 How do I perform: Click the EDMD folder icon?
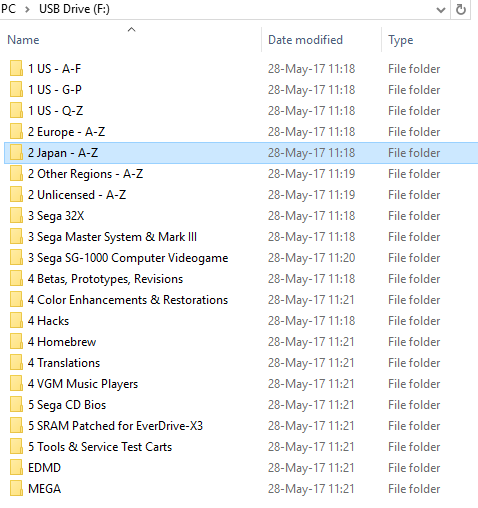coord(16,468)
